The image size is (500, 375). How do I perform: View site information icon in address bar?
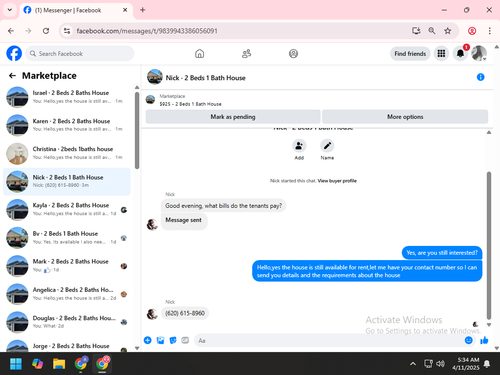click(67, 31)
